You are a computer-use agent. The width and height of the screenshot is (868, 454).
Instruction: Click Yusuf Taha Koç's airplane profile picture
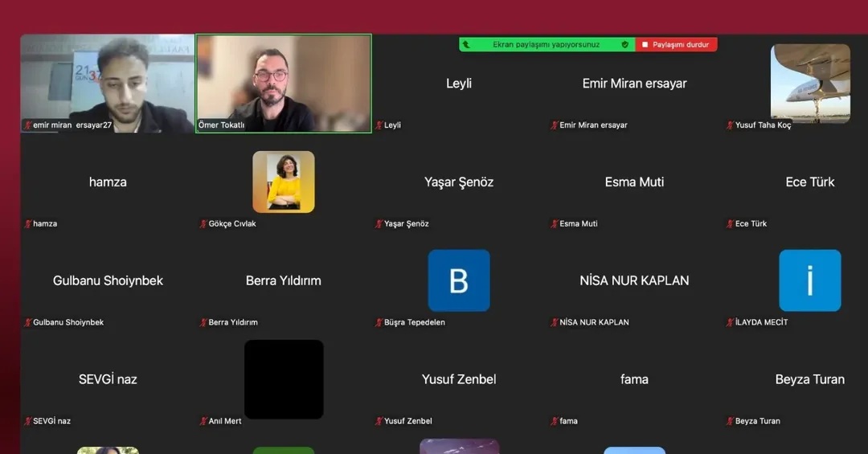809,83
